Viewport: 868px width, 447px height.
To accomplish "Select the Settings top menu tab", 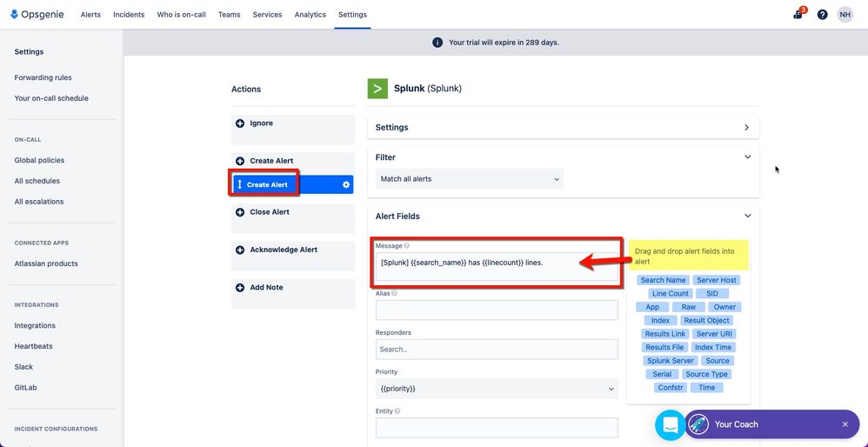I will 352,15.
